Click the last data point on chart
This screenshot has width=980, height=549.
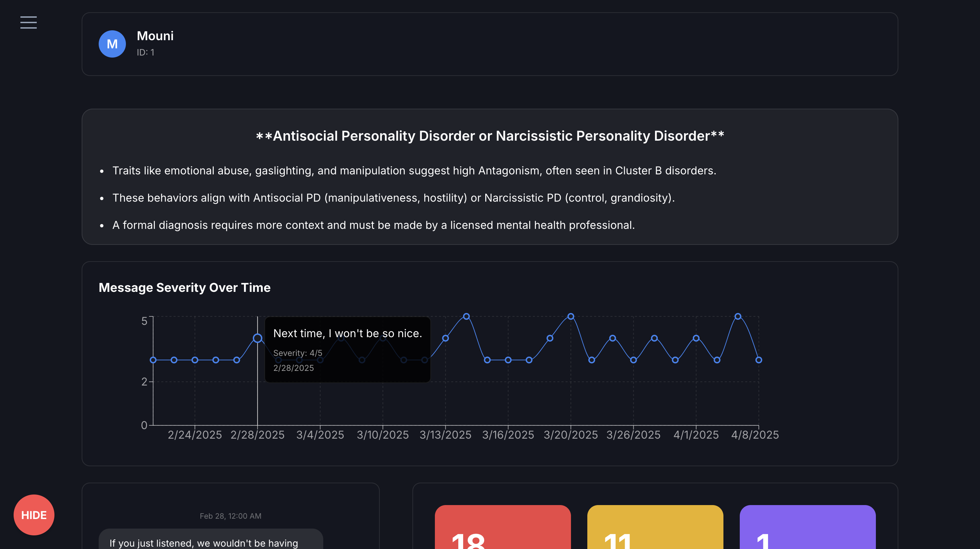point(758,360)
